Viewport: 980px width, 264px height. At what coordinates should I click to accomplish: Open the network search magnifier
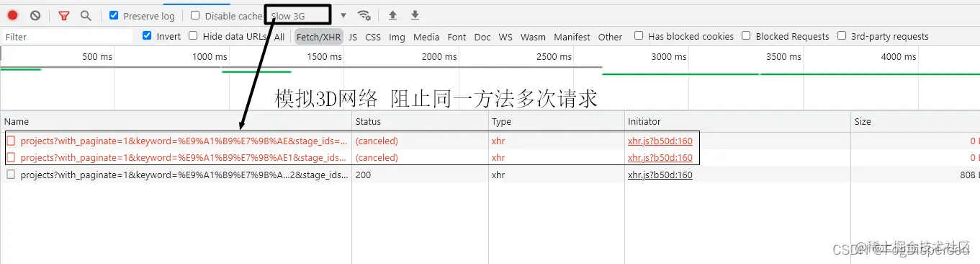point(86,16)
